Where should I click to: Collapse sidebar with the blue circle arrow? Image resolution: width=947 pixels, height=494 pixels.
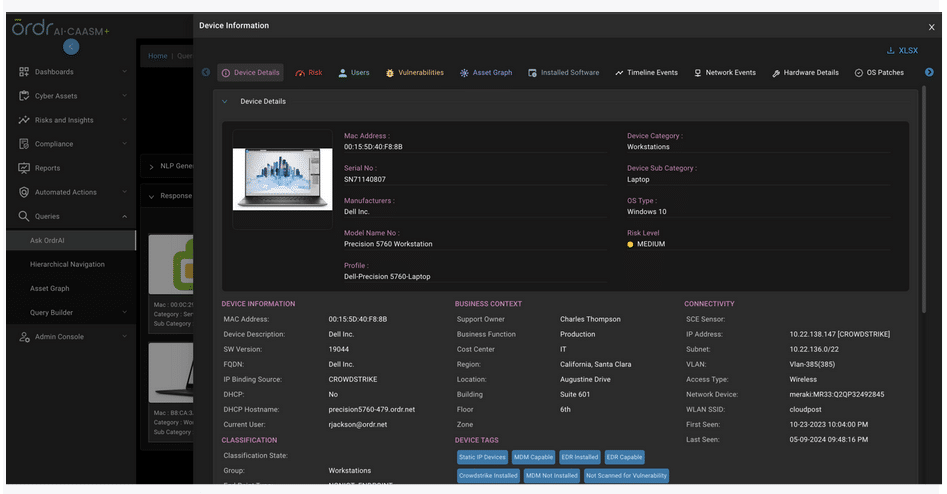71,47
